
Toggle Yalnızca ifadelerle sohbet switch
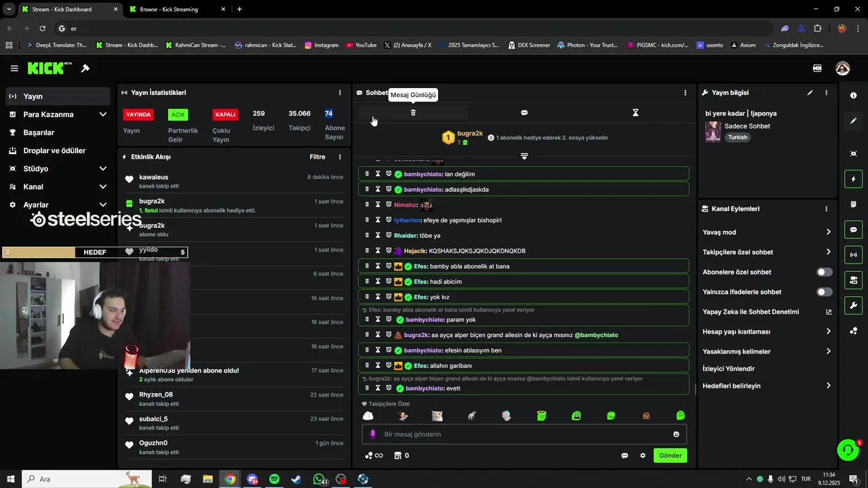[x=824, y=292]
